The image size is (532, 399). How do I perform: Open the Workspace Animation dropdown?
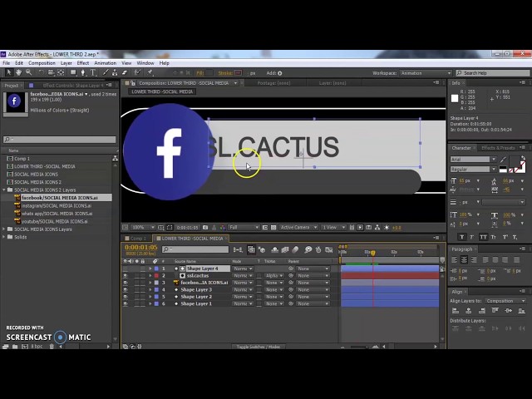(426, 73)
